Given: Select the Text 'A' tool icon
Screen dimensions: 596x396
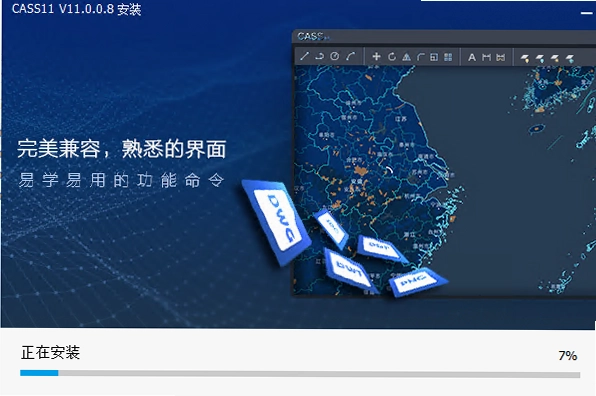Looking at the screenshot, I should [472, 57].
